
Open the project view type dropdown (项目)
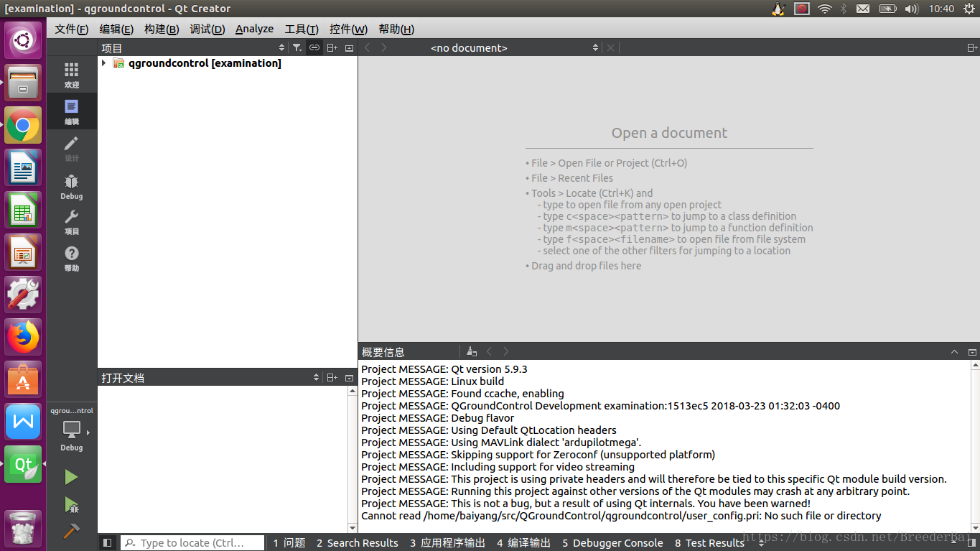(x=193, y=47)
